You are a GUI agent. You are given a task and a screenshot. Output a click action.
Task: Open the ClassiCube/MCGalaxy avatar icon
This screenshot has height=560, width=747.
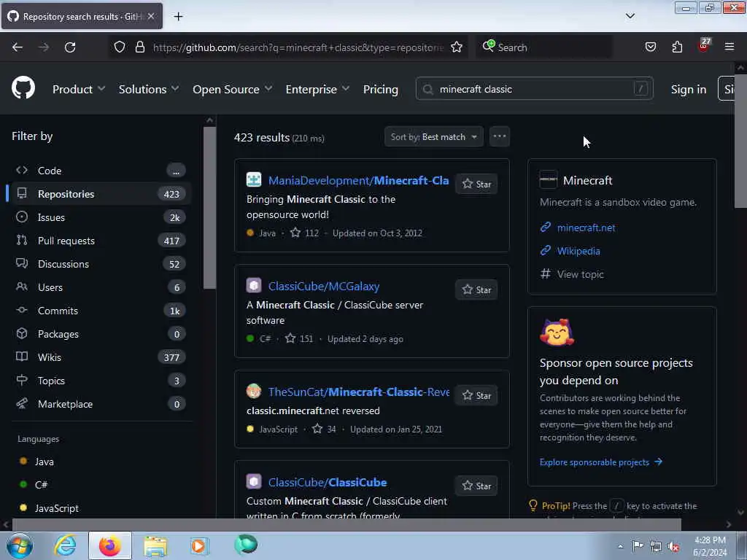pos(253,285)
